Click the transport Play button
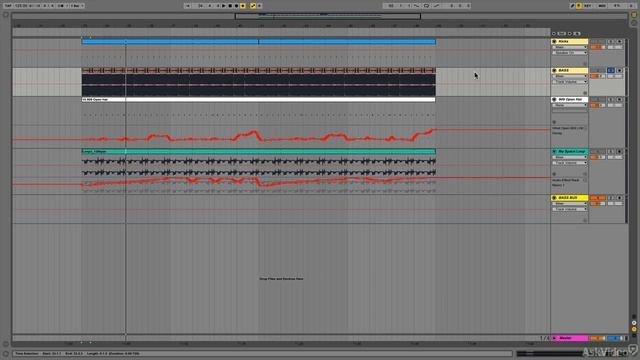This screenshot has width=640, height=360. (224, 6)
